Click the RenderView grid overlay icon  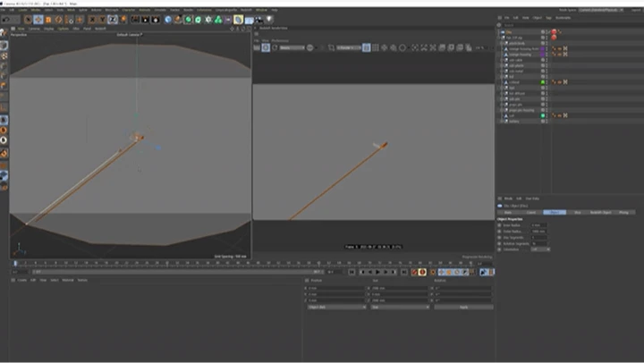pos(376,47)
